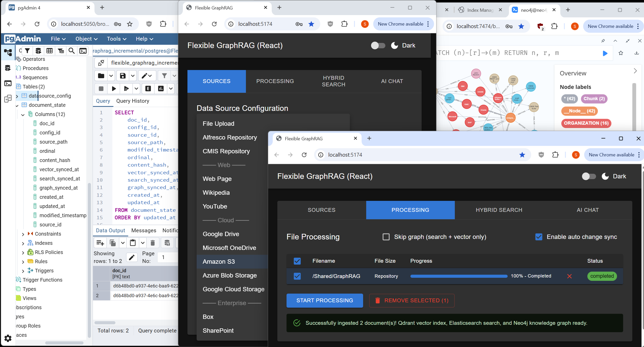Expand the Indexes tree node
Screen dimensions: 644x347
[23, 243]
